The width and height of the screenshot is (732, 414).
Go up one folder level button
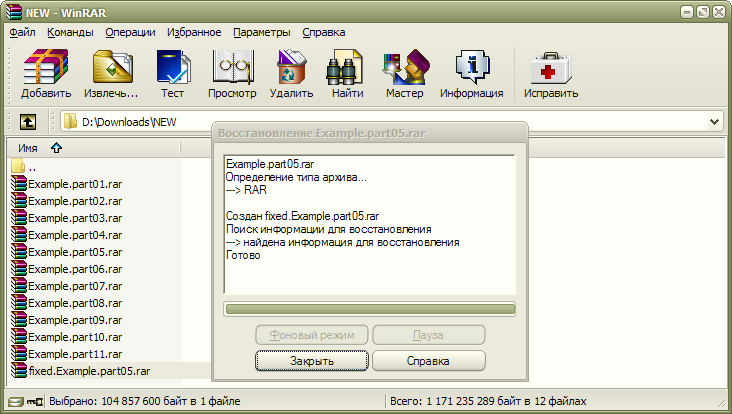[28, 122]
